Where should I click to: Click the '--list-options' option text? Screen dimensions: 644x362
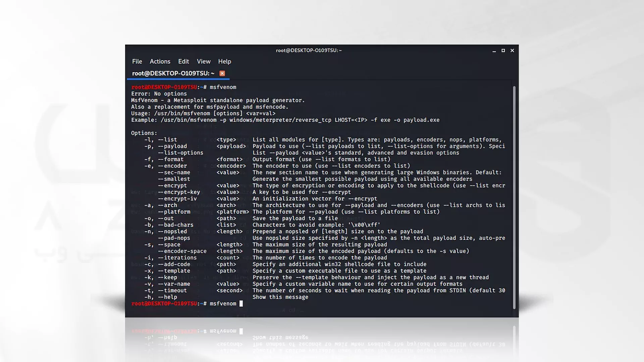pyautogui.click(x=180, y=153)
